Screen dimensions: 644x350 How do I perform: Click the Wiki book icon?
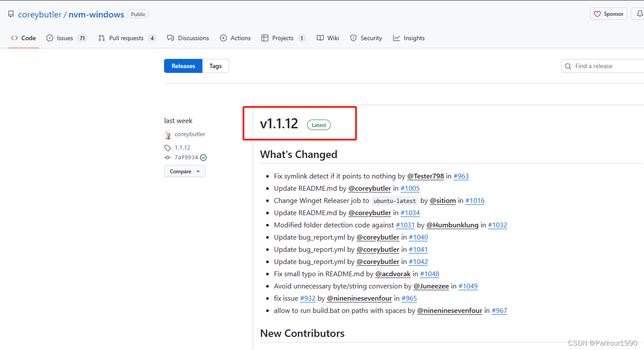click(x=320, y=38)
